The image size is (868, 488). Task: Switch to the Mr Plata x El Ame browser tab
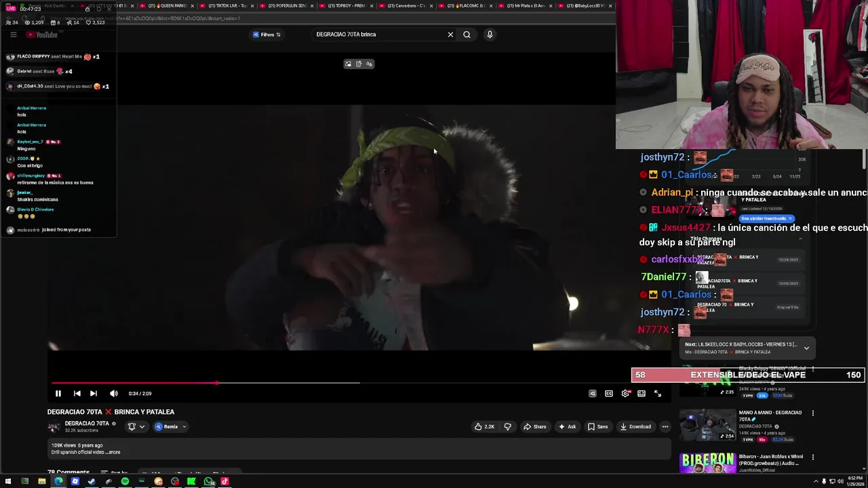[x=525, y=5]
